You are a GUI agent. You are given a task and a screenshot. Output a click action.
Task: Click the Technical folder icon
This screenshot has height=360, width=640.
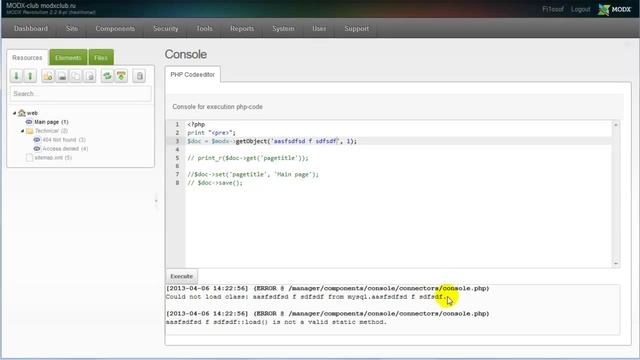(29, 131)
